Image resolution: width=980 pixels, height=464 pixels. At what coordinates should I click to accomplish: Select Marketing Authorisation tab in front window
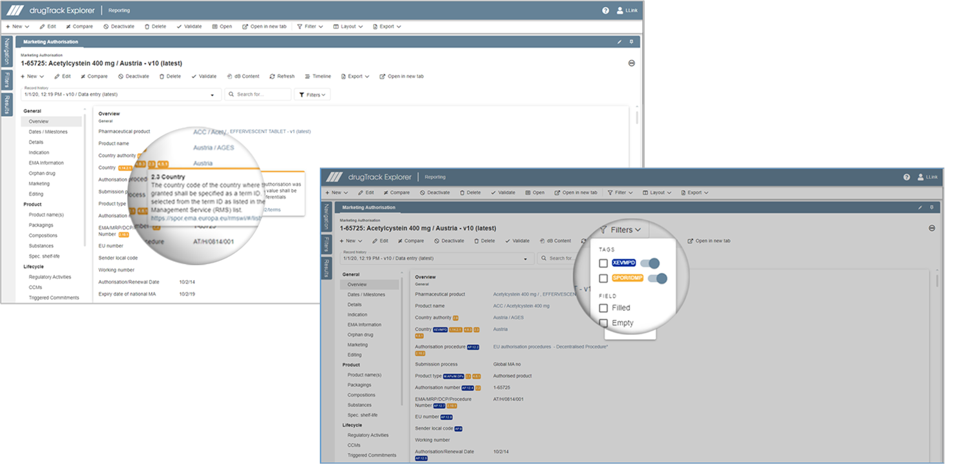(368, 208)
